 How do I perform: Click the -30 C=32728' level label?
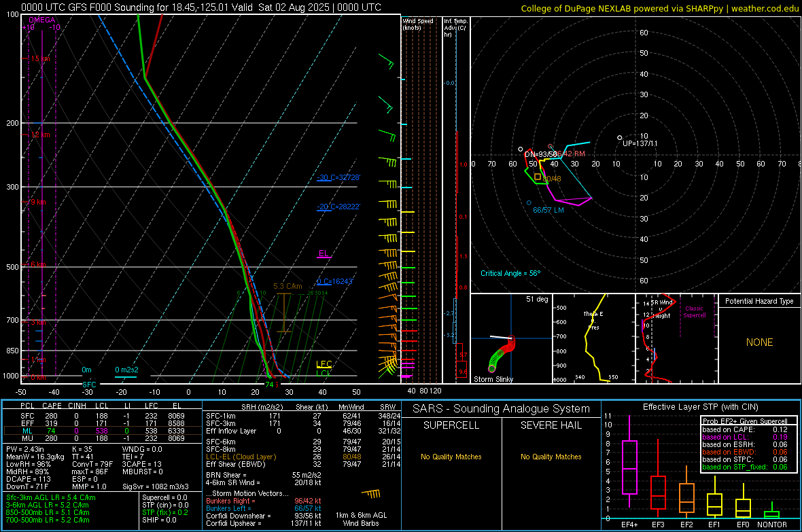click(x=338, y=177)
